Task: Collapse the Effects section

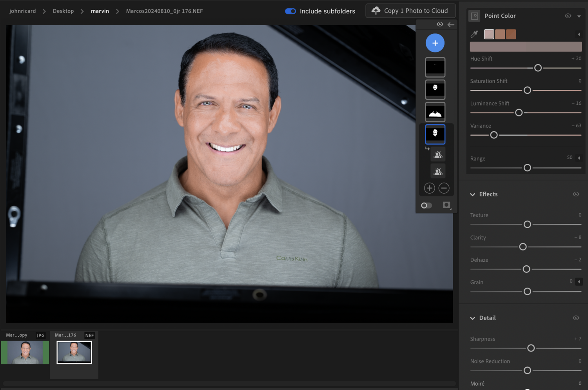Action: click(473, 194)
